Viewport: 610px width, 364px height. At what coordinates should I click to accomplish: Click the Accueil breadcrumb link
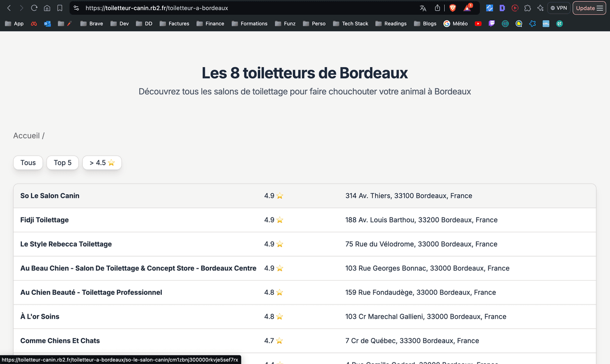tap(26, 136)
